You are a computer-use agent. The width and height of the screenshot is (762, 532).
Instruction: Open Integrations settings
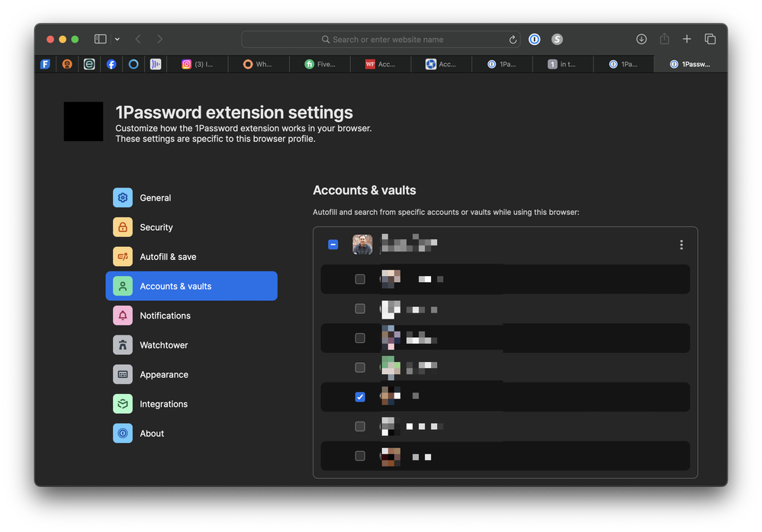coord(191,404)
